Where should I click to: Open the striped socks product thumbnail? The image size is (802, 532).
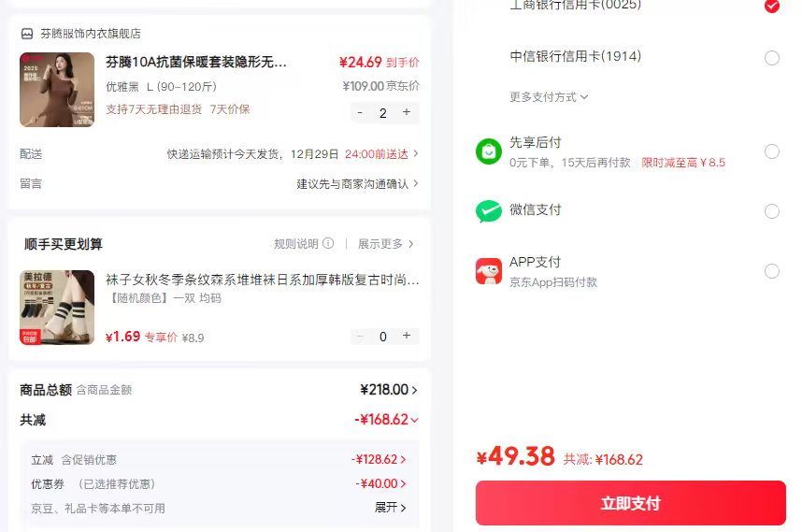[x=57, y=308]
